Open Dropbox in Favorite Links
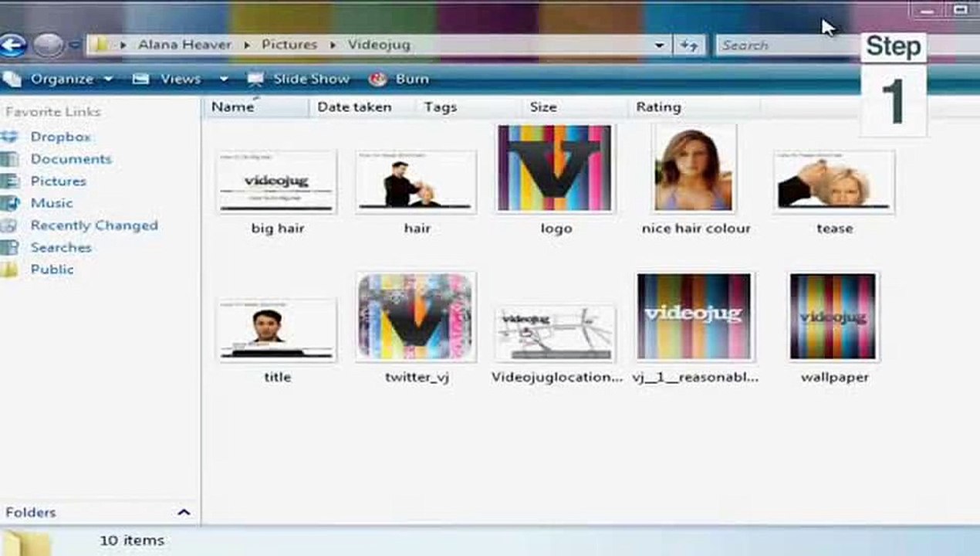Viewport: 980px width, 556px height. coord(60,137)
